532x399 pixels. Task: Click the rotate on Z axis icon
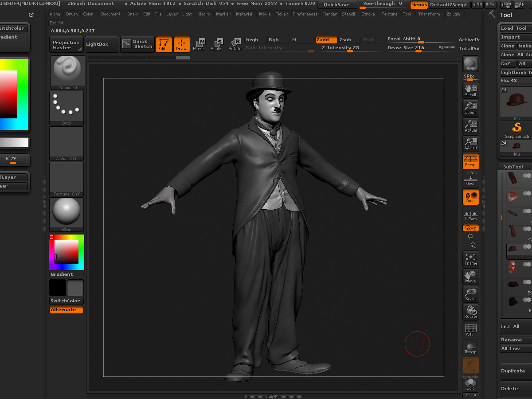473,245
